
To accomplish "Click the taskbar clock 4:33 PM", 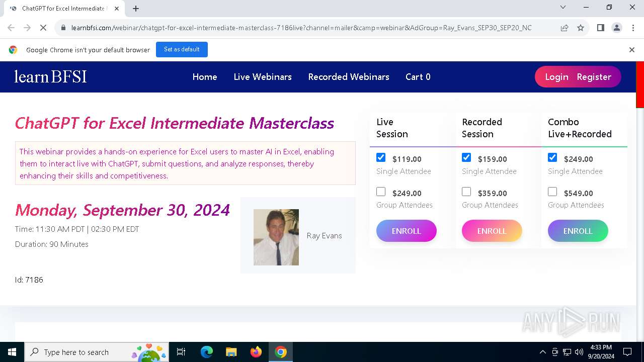I will tap(601, 352).
